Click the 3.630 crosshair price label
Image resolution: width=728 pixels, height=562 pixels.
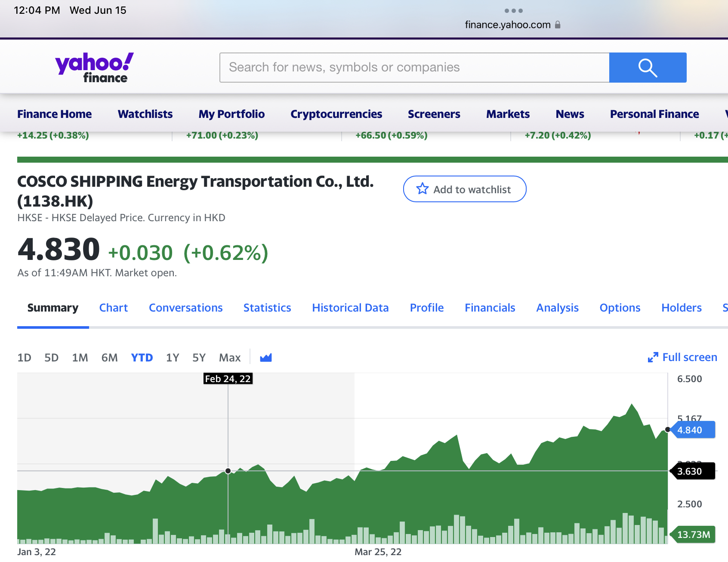[692, 471]
